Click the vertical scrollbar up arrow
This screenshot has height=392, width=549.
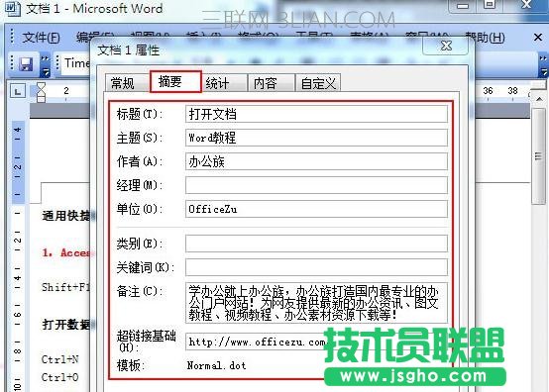(539, 99)
